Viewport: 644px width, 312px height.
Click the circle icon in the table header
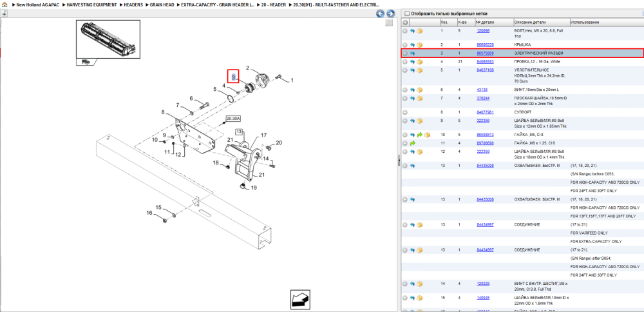pos(405,22)
